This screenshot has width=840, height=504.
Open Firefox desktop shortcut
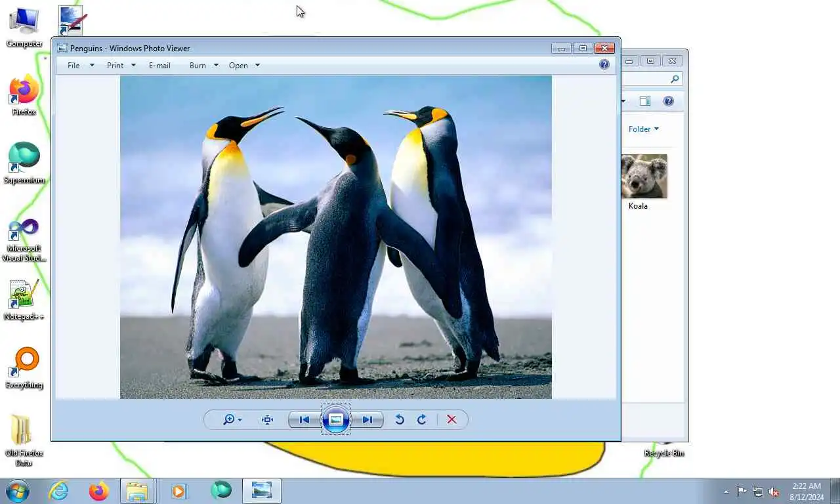click(24, 95)
